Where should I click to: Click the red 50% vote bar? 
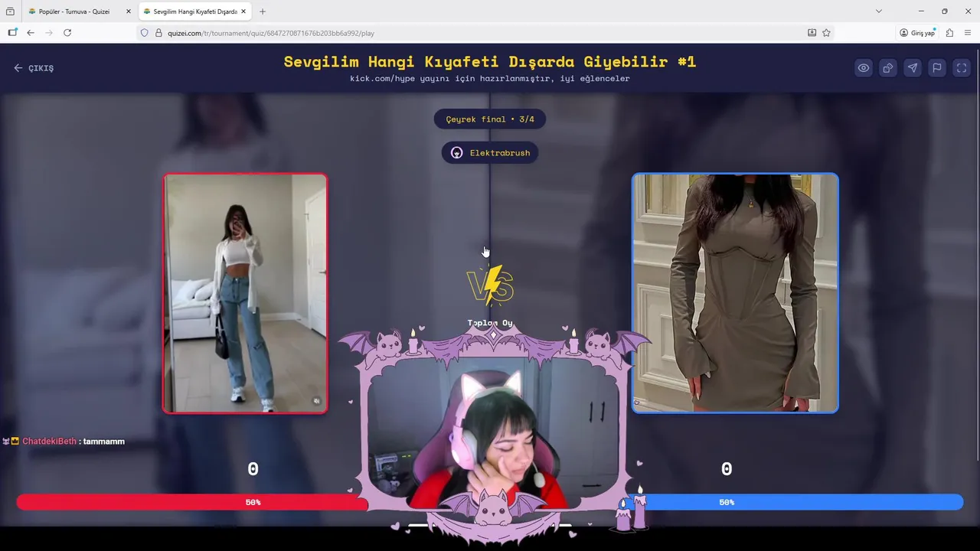[x=191, y=502]
